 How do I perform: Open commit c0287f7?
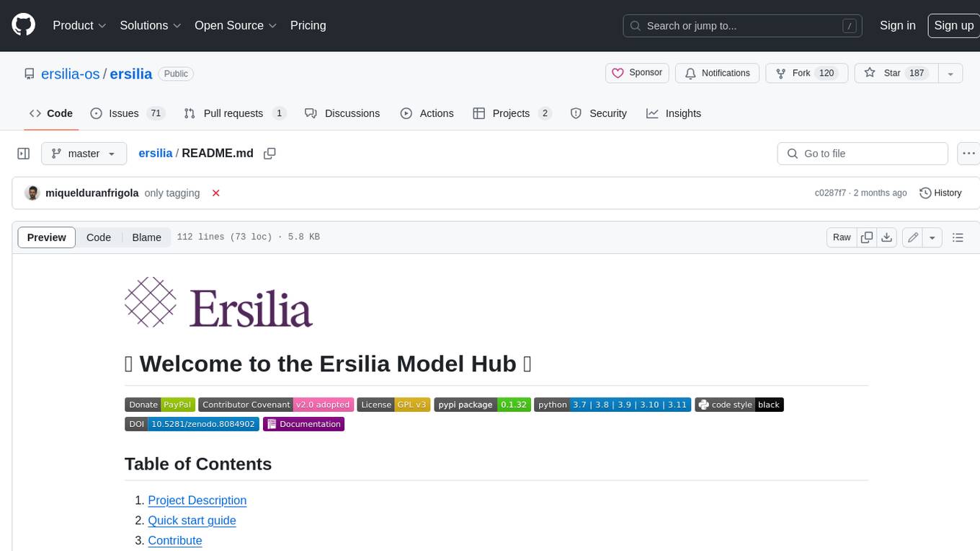(830, 193)
